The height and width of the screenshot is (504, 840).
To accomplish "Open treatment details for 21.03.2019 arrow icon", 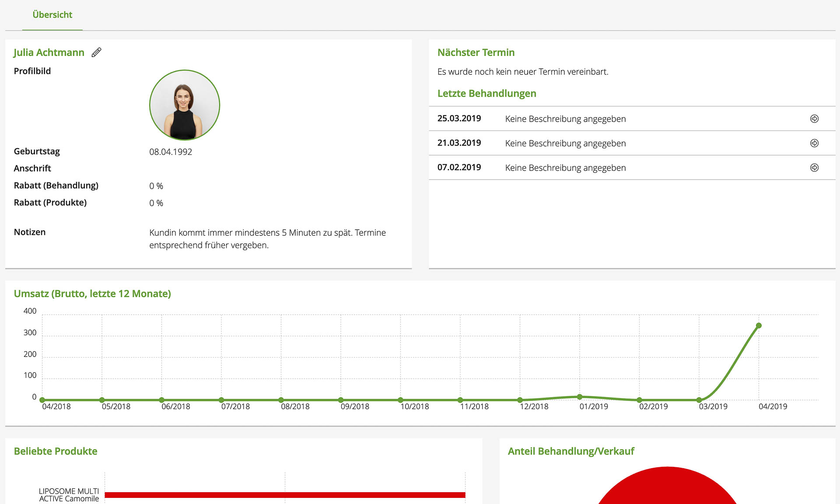I will click(814, 143).
